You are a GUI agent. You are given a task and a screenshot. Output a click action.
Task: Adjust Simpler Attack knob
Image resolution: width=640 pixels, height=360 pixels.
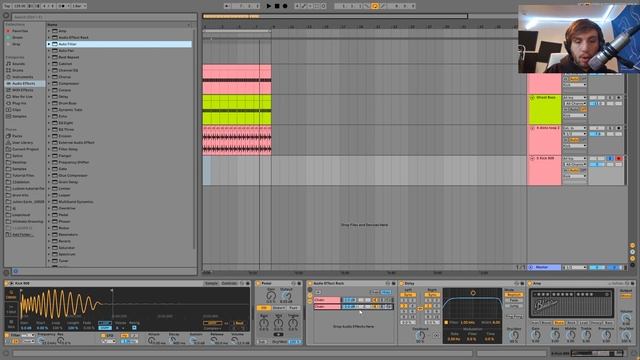(152, 340)
